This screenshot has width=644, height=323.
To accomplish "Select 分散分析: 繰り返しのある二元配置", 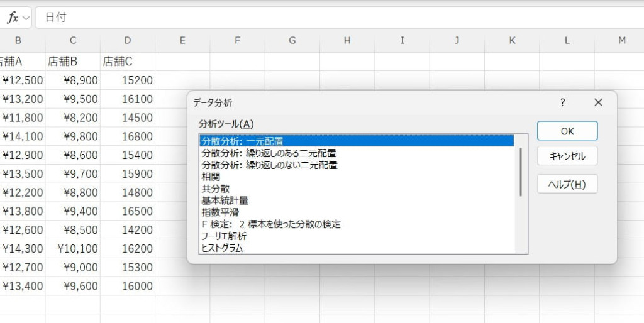I will click(x=269, y=153).
